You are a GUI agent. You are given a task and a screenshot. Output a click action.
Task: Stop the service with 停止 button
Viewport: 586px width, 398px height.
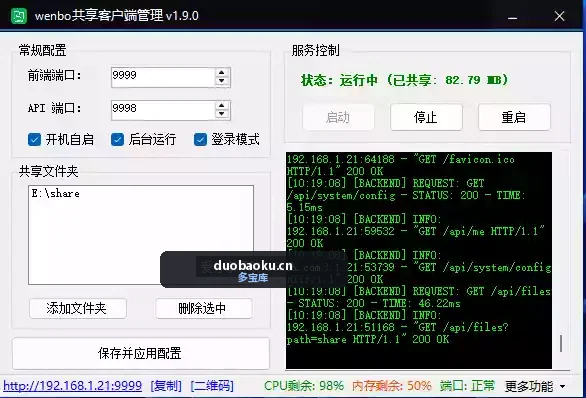coord(426,117)
